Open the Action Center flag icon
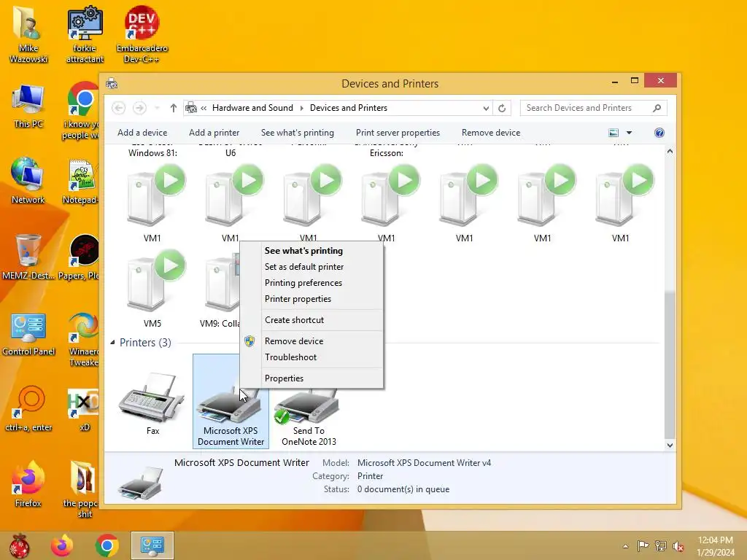The image size is (747, 560). click(643, 545)
